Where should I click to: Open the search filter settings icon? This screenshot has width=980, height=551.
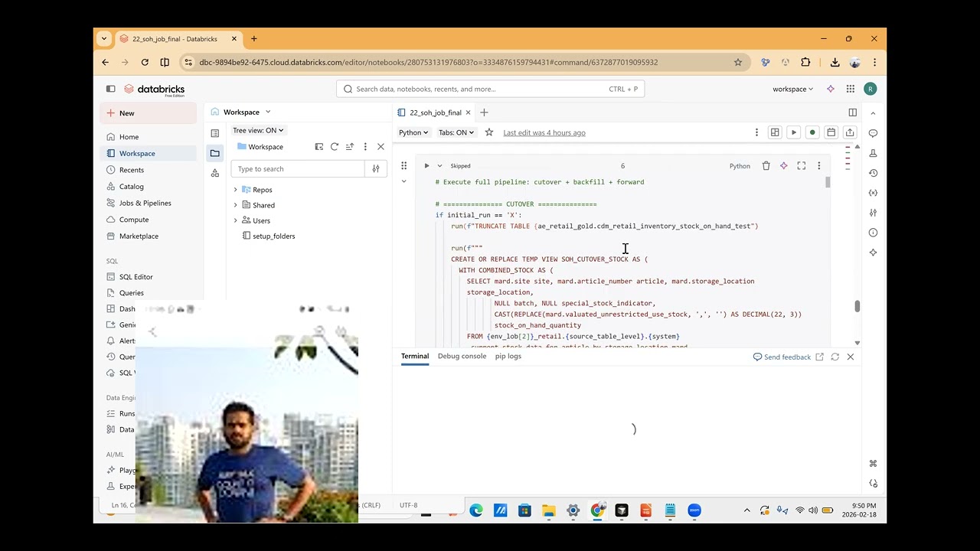tap(376, 169)
